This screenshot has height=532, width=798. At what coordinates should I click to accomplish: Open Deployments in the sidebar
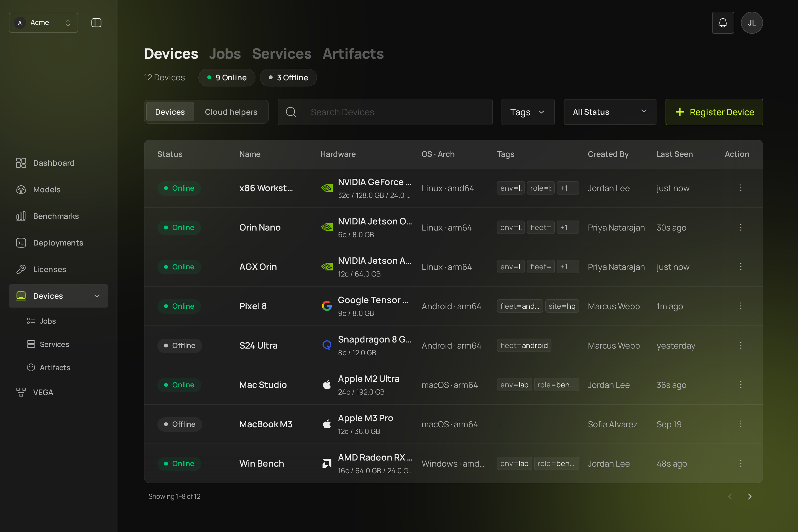pyautogui.click(x=58, y=243)
